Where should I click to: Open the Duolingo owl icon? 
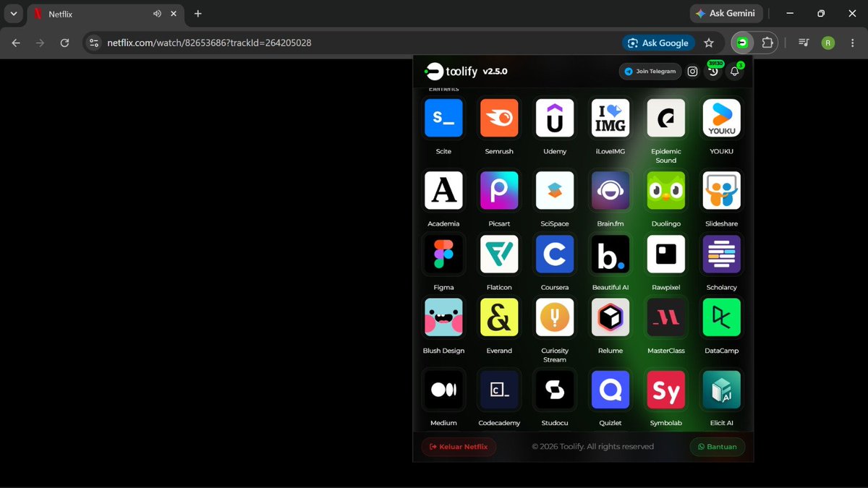pyautogui.click(x=666, y=190)
